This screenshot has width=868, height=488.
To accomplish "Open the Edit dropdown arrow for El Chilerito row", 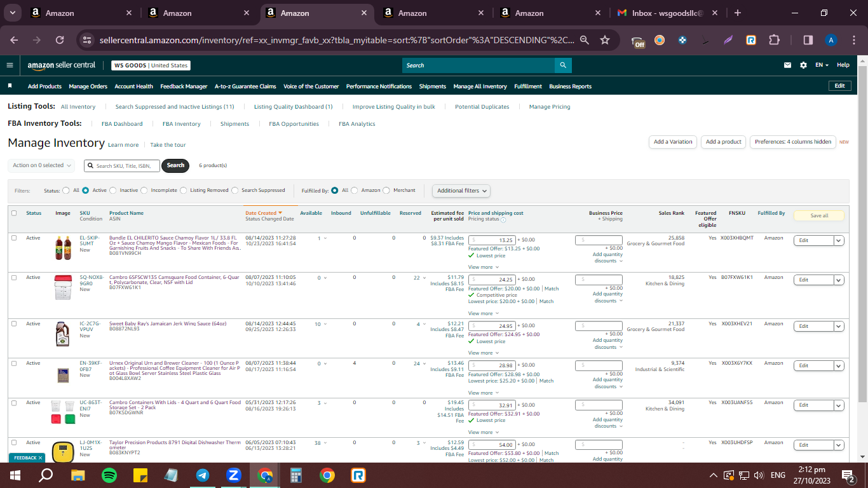I will 839,240.
